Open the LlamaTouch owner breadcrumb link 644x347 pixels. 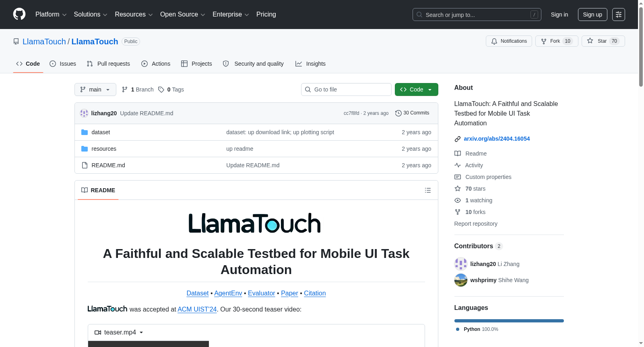click(44, 42)
